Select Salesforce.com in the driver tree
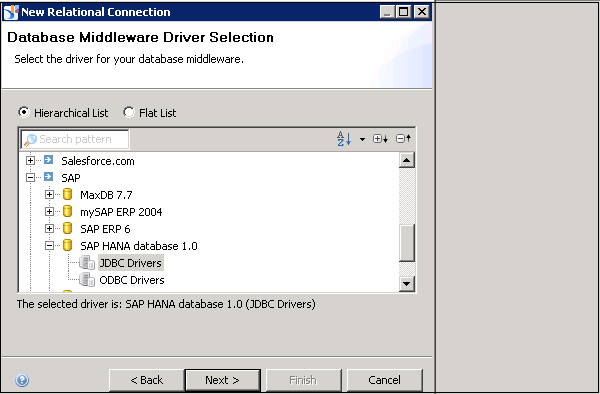Viewport: 600px width, 394px height. 98,161
